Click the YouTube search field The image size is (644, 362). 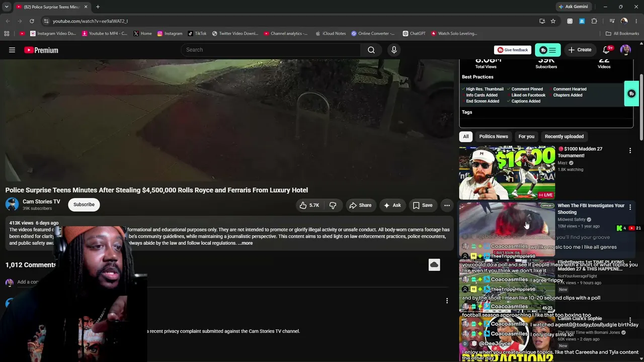click(x=271, y=50)
